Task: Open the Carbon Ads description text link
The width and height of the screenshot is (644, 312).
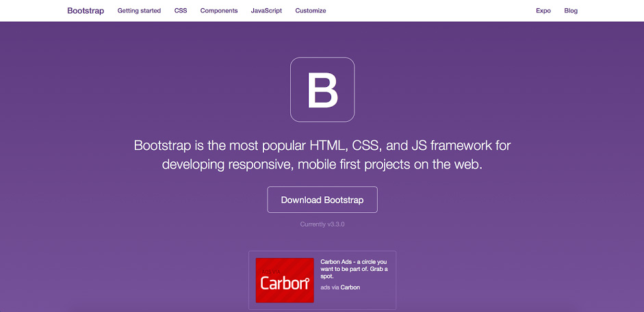Action: (x=354, y=269)
